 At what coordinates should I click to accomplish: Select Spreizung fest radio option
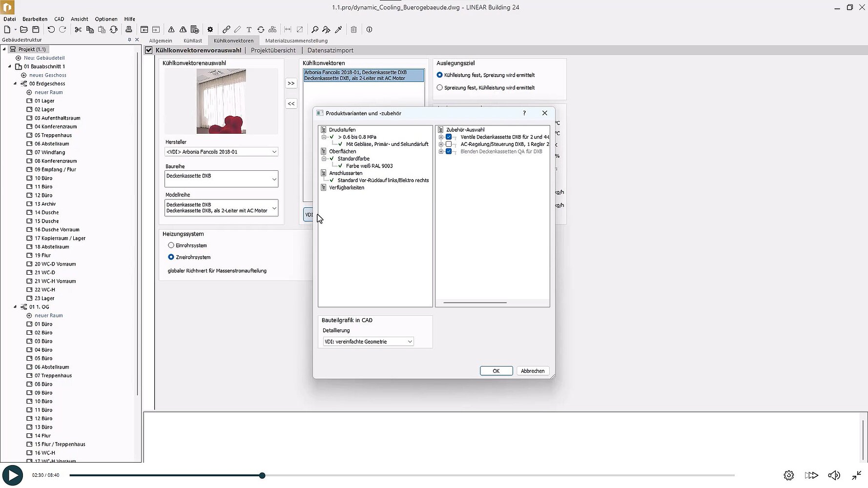[440, 88]
